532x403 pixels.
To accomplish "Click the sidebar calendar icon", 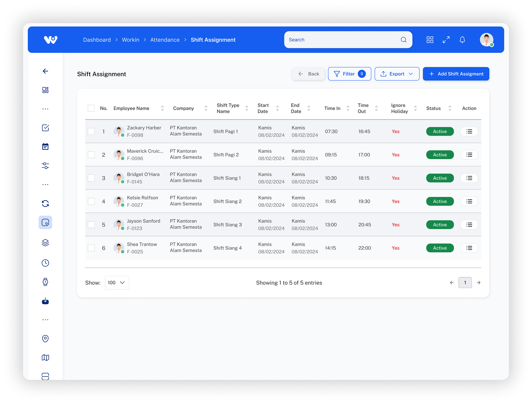I will click(x=45, y=147).
